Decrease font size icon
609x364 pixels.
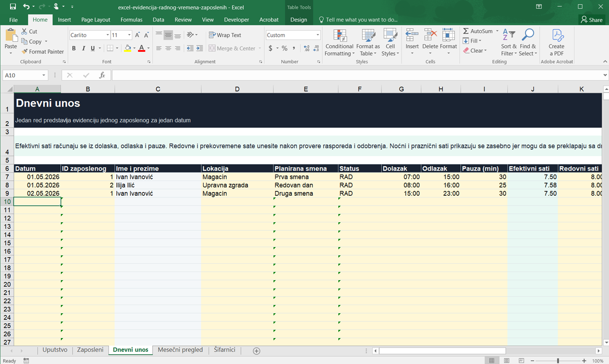coord(146,35)
